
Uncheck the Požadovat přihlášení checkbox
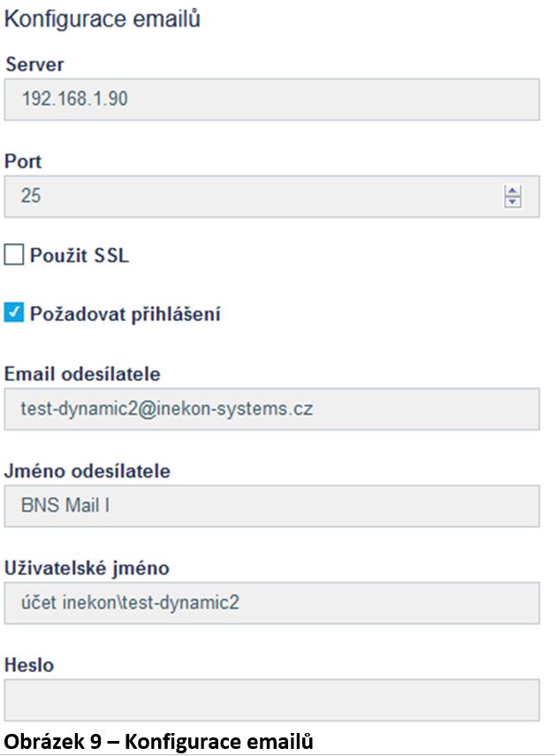13,313
